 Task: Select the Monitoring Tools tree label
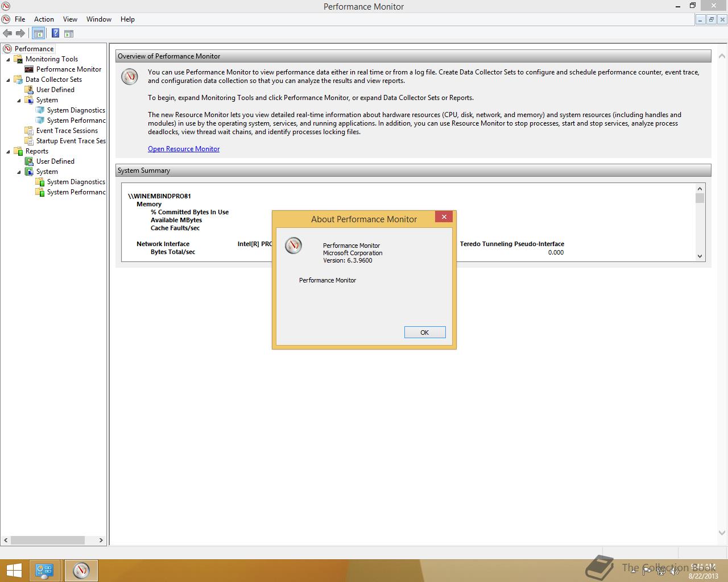tap(52, 59)
